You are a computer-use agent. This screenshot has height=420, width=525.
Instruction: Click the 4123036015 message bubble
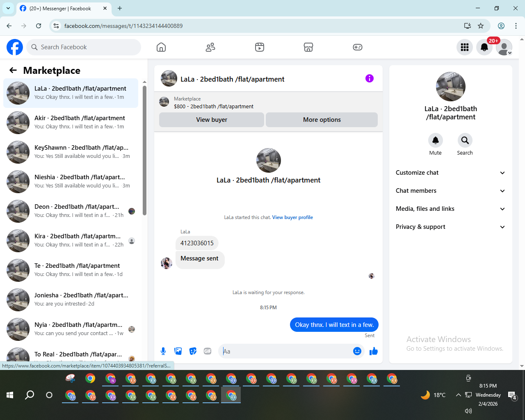(x=197, y=243)
